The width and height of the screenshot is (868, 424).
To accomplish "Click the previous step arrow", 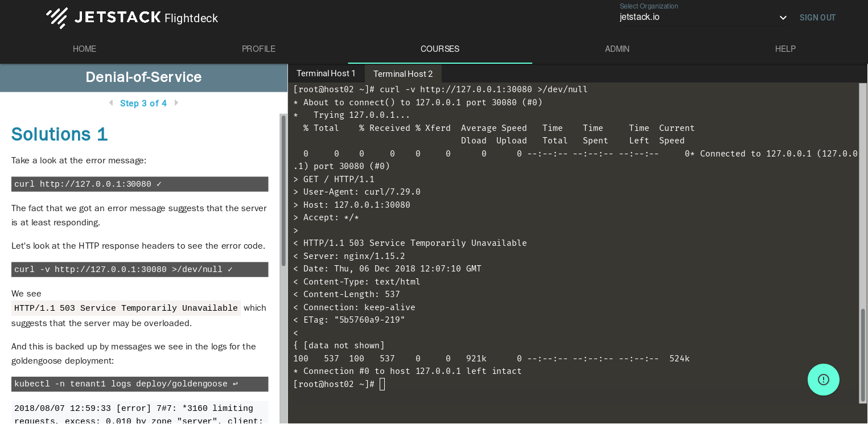I will 110,103.
